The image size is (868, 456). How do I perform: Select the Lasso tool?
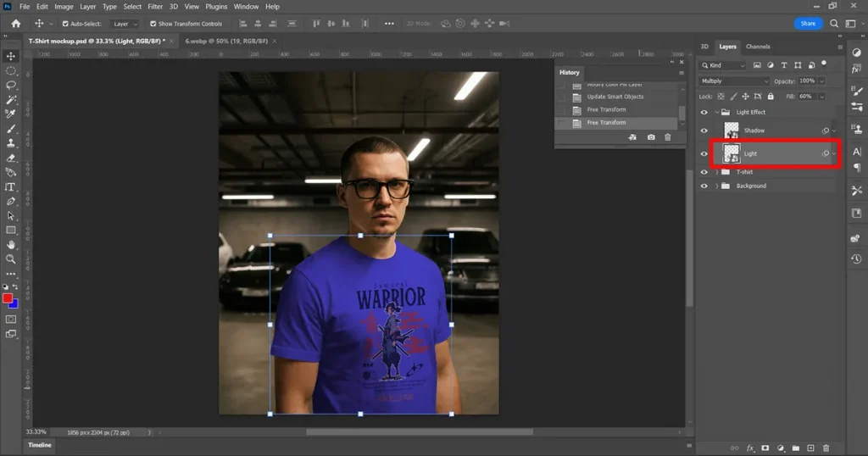pos(11,86)
